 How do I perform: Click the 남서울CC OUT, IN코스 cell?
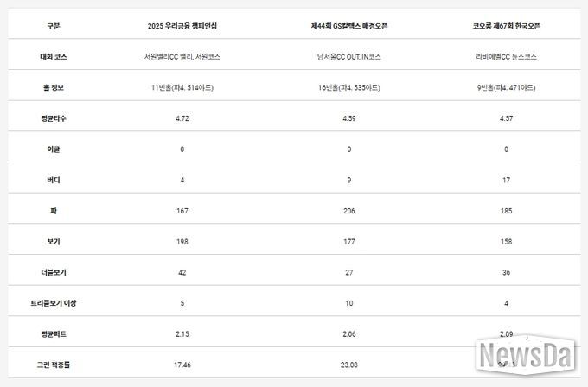[x=349, y=57]
